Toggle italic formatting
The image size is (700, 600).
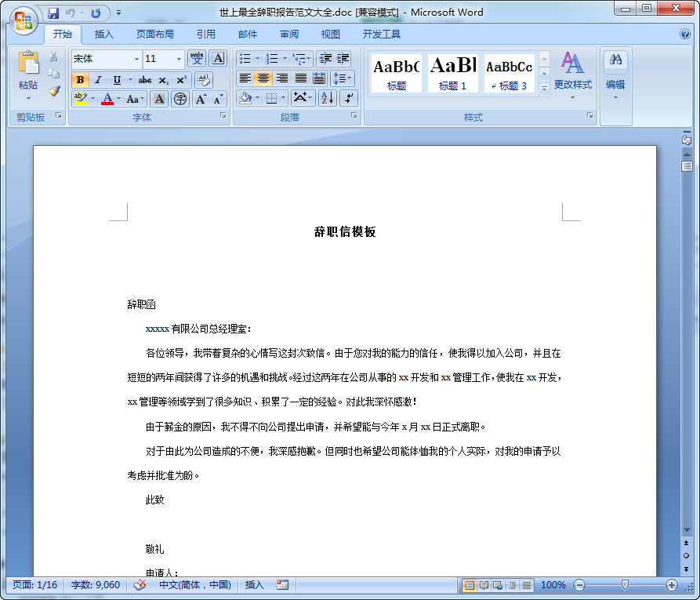[99, 79]
